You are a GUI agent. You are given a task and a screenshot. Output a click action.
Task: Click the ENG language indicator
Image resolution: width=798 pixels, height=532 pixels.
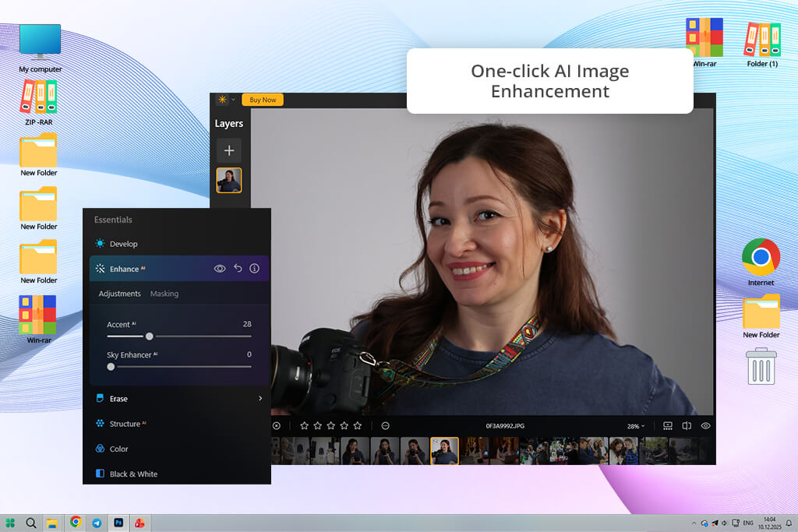point(748,523)
